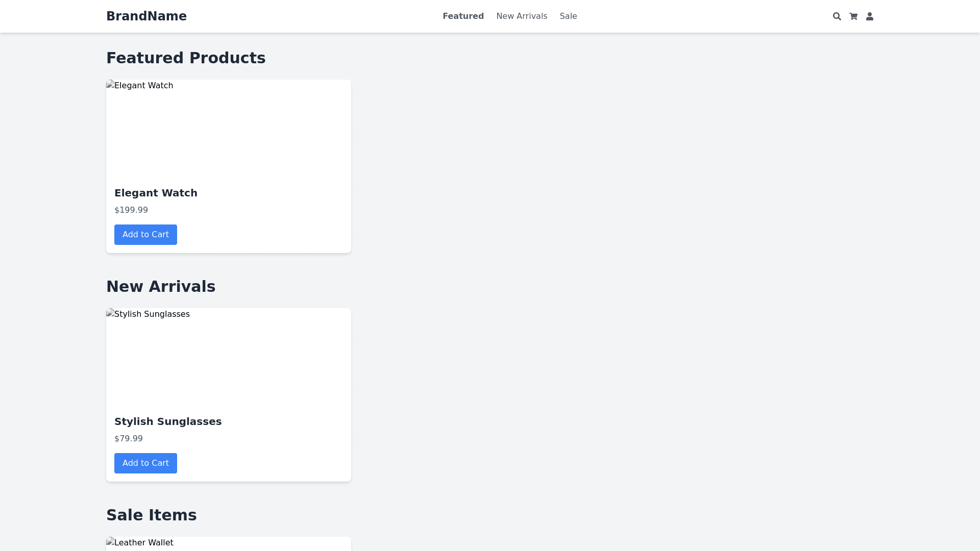This screenshot has width=980, height=551.
Task: Click the Sale Items section heading
Action: point(151,515)
